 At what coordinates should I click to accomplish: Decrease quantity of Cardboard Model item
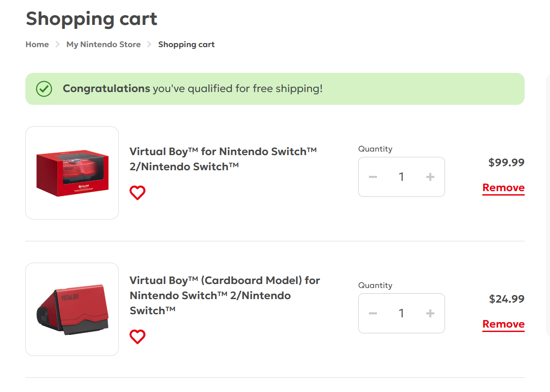[373, 313]
